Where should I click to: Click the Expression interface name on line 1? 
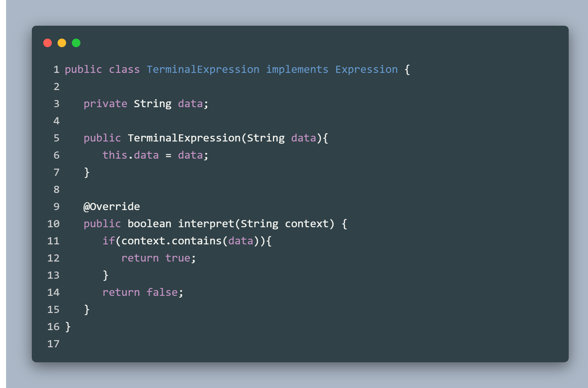click(366, 69)
